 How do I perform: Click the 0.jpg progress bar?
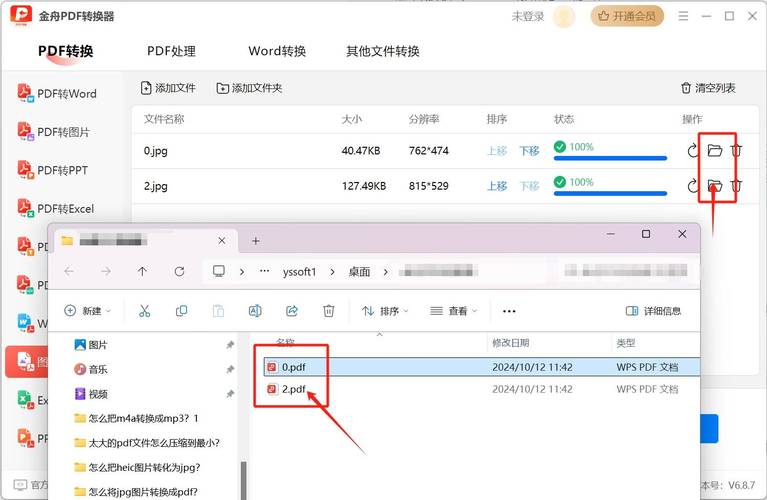[610, 158]
